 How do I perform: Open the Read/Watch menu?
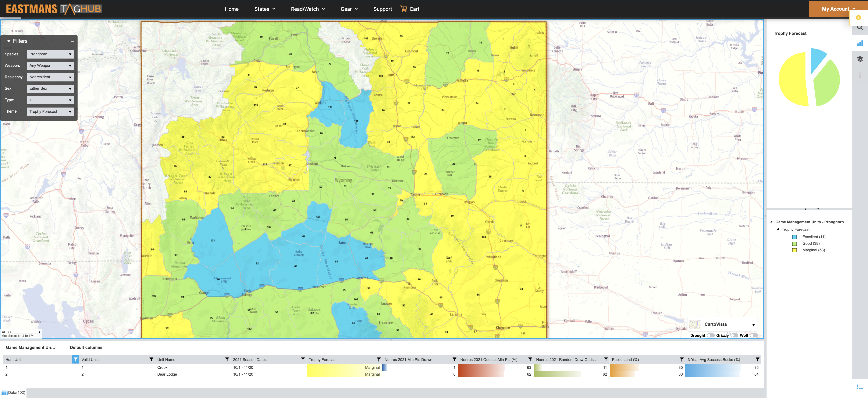click(x=308, y=9)
